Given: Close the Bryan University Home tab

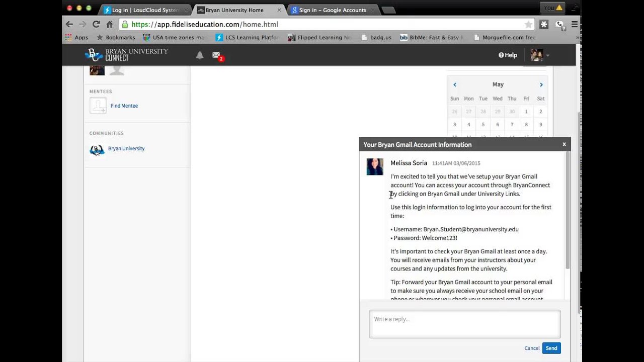Looking at the screenshot, I should (x=279, y=10).
